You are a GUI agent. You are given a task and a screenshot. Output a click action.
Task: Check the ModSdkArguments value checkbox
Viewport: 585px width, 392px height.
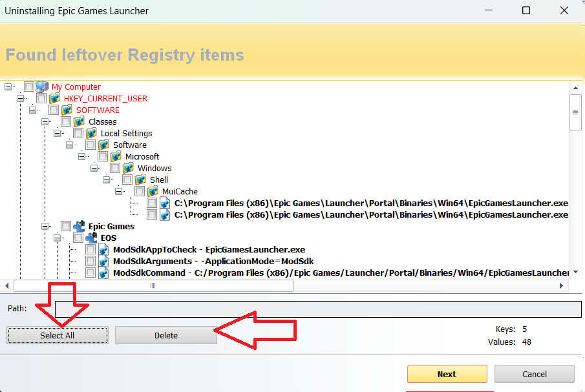[90, 261]
